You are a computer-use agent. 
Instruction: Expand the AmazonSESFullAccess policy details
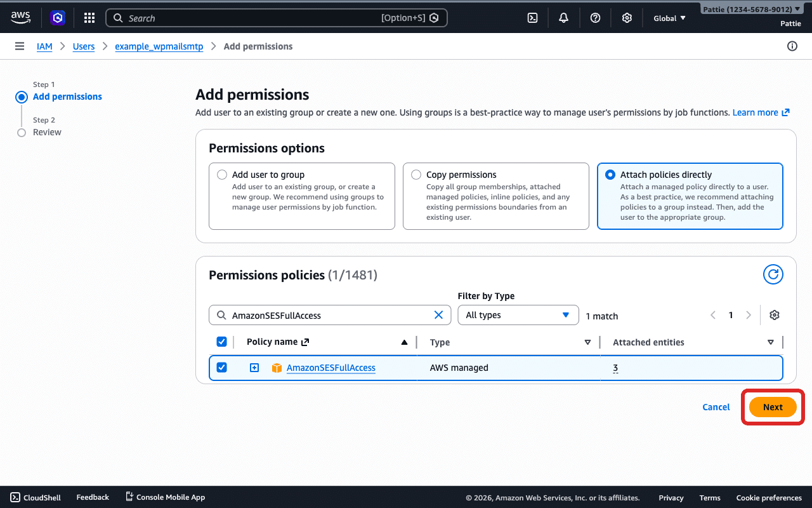(254, 368)
